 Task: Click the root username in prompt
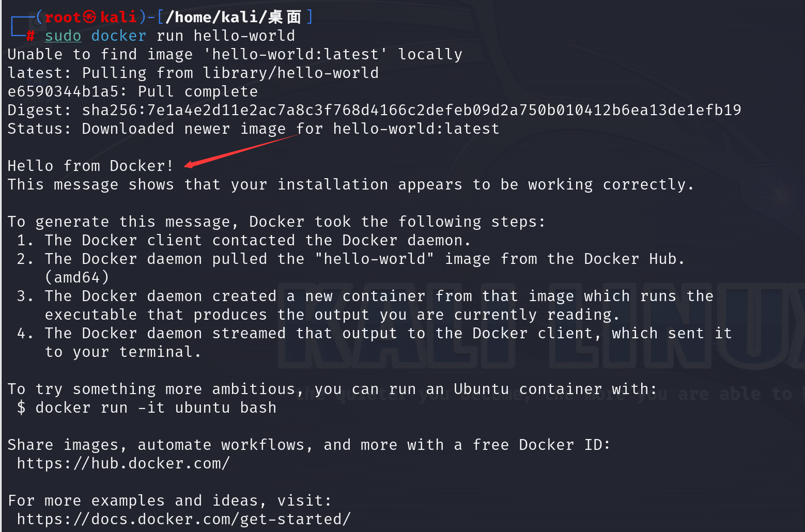coord(63,17)
